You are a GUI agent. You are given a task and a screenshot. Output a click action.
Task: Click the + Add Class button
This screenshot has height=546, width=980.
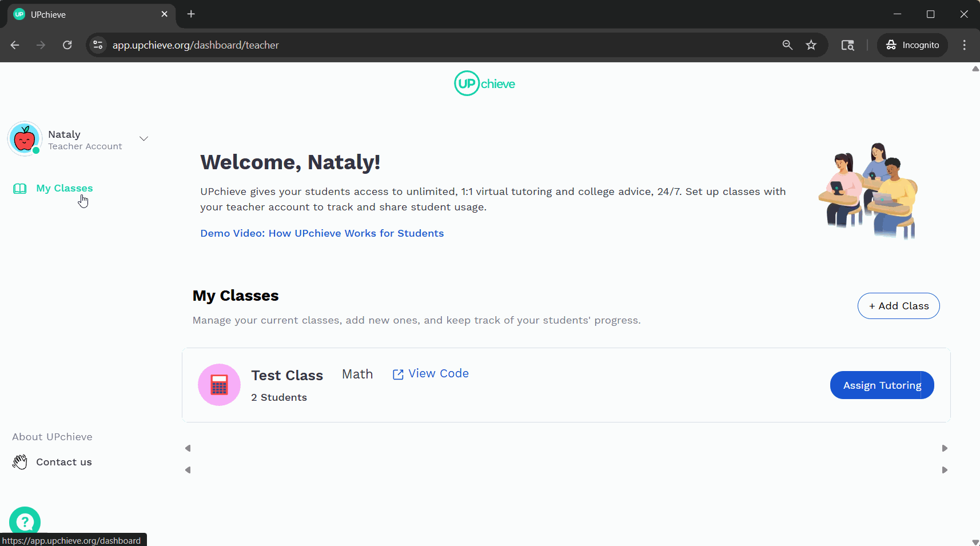(x=898, y=306)
